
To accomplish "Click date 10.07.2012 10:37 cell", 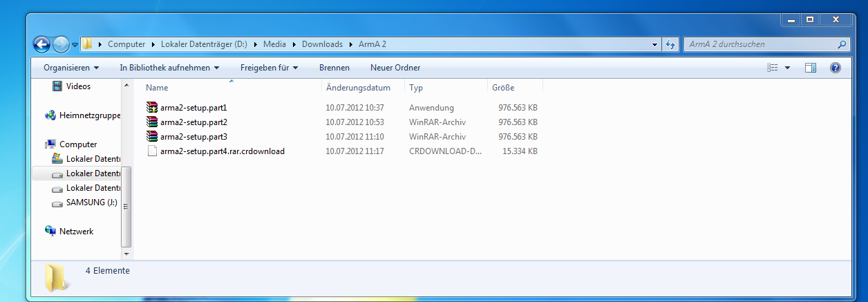I will (x=355, y=108).
